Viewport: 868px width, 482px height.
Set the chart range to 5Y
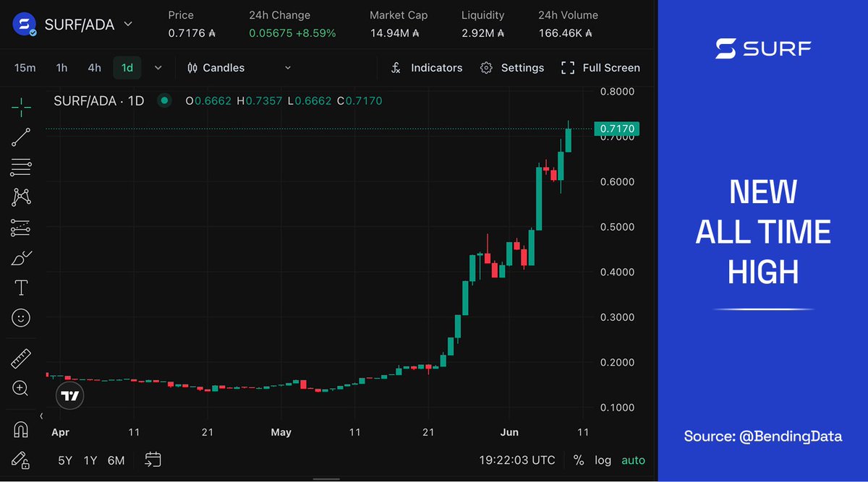pyautogui.click(x=65, y=460)
